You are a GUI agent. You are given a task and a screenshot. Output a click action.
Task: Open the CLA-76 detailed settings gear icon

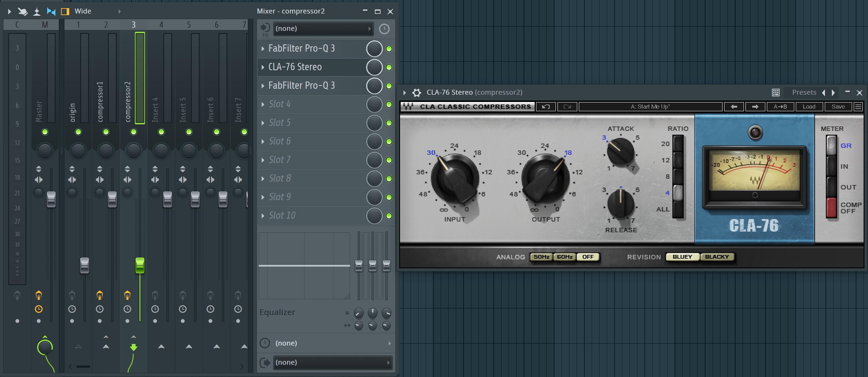417,93
